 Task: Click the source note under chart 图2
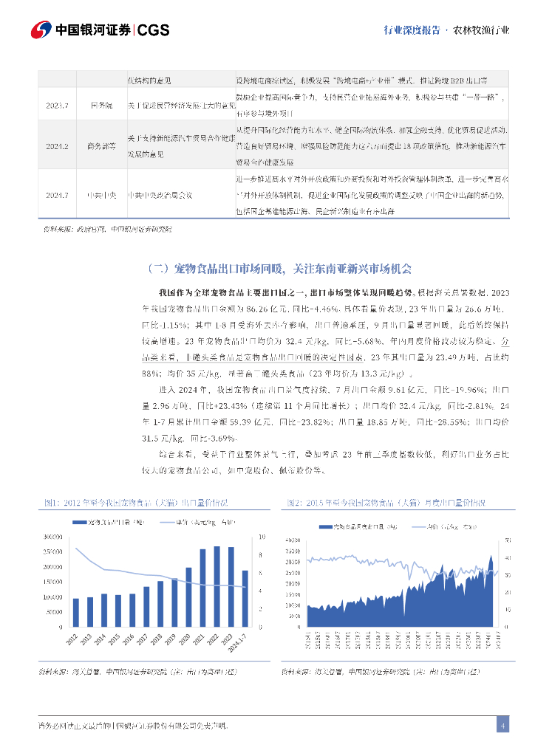[381, 672]
